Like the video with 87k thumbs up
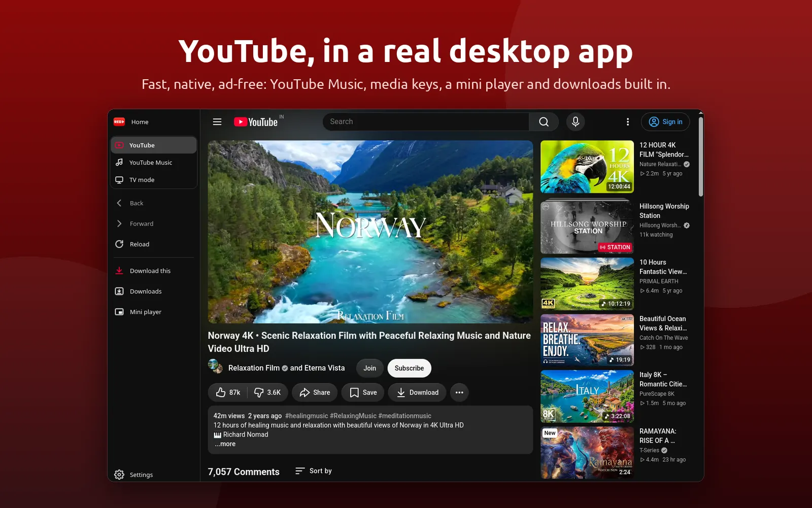The width and height of the screenshot is (812, 508). tap(228, 393)
